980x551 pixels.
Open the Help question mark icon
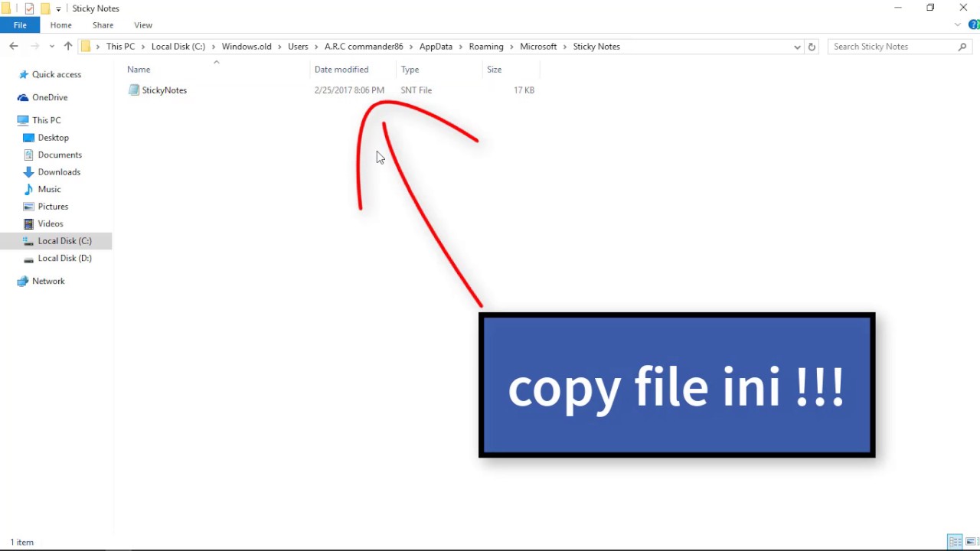(x=974, y=25)
